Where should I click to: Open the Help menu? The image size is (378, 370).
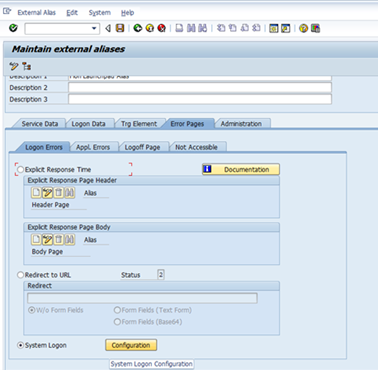point(127,13)
